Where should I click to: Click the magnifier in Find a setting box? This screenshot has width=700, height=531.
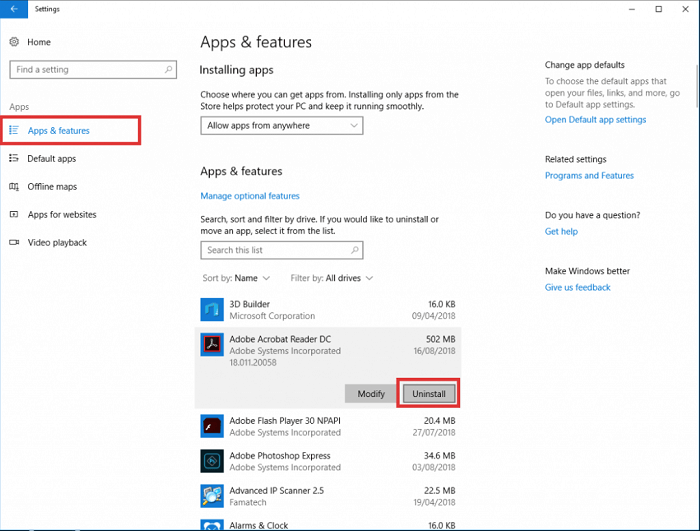[168, 70]
